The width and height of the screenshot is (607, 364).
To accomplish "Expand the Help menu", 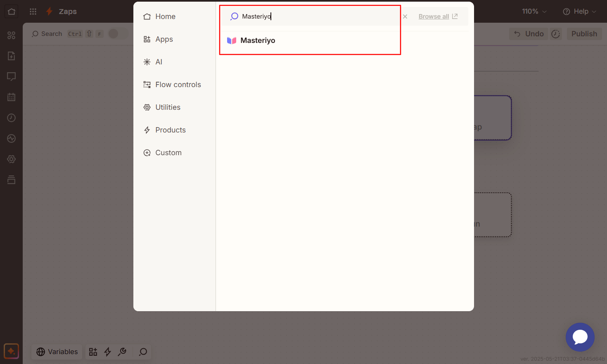I will [580, 12].
